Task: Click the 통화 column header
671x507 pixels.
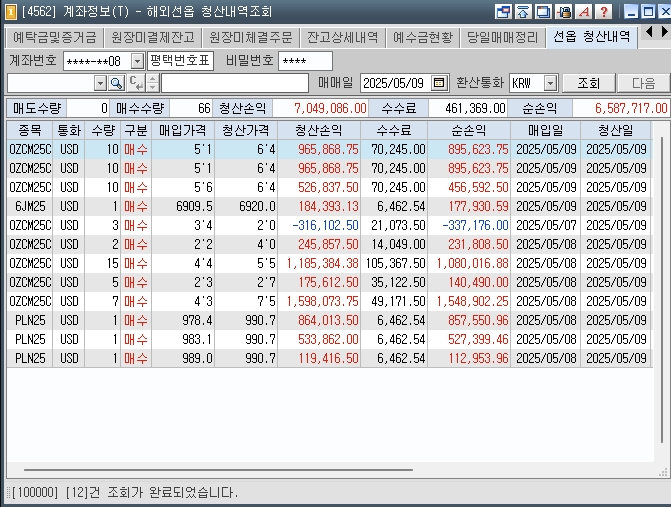Action: coord(68,130)
